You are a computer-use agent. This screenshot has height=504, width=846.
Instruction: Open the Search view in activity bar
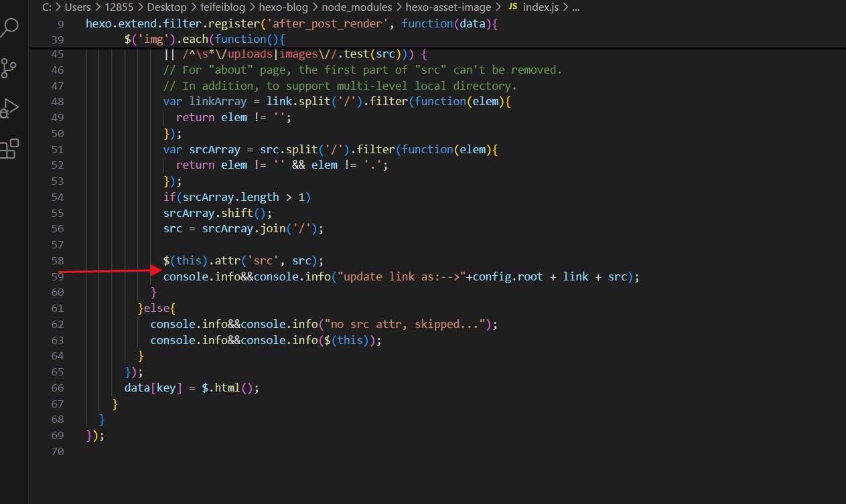click(11, 28)
